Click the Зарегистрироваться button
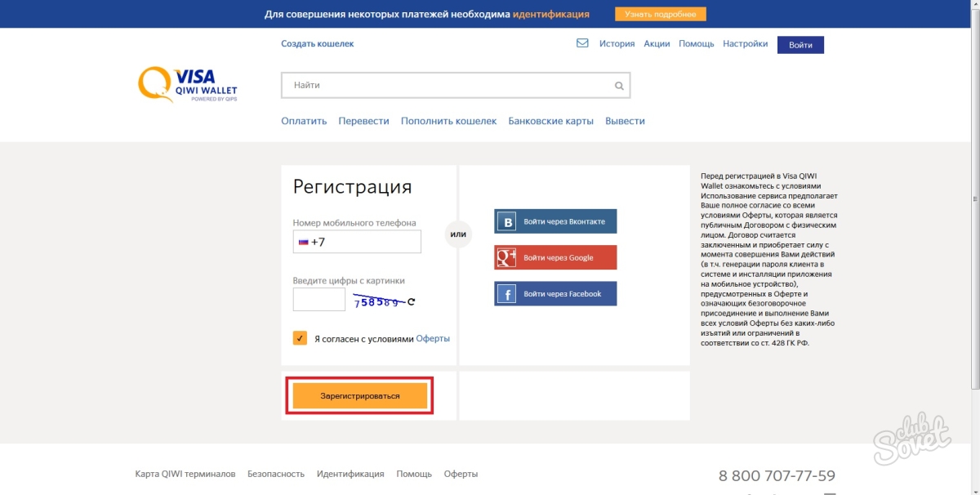The width and height of the screenshot is (980, 495). (360, 395)
